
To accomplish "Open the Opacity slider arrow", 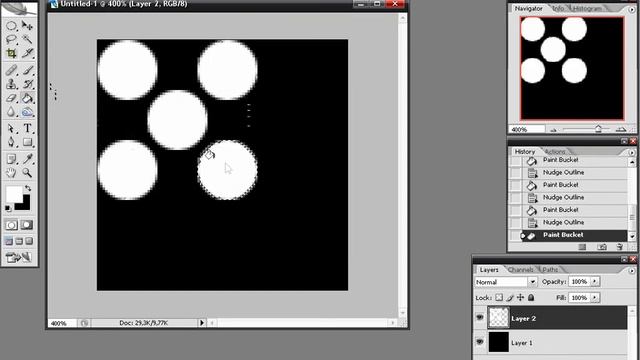I will coord(595,282).
